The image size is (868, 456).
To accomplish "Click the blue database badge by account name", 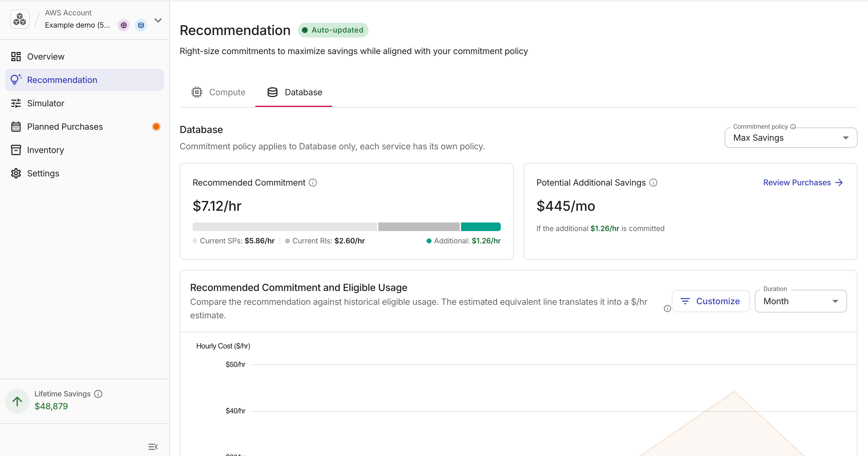I will [141, 25].
